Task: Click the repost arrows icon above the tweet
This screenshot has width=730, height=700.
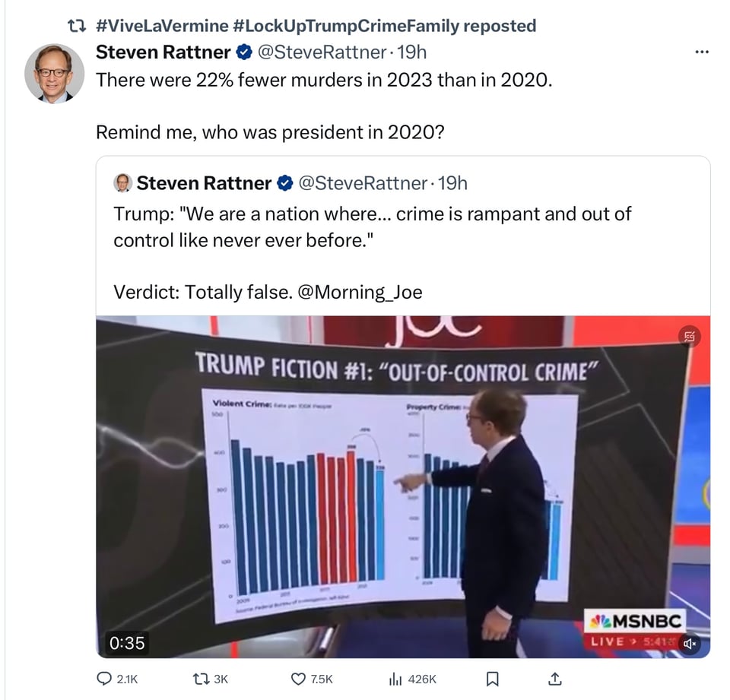Action: [75, 27]
